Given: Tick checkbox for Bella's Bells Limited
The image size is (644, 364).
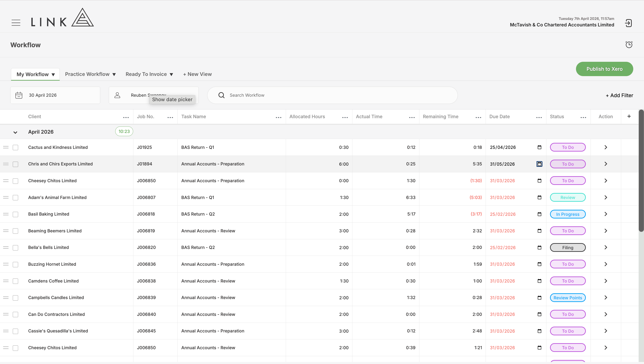Looking at the screenshot, I should (x=15, y=248).
